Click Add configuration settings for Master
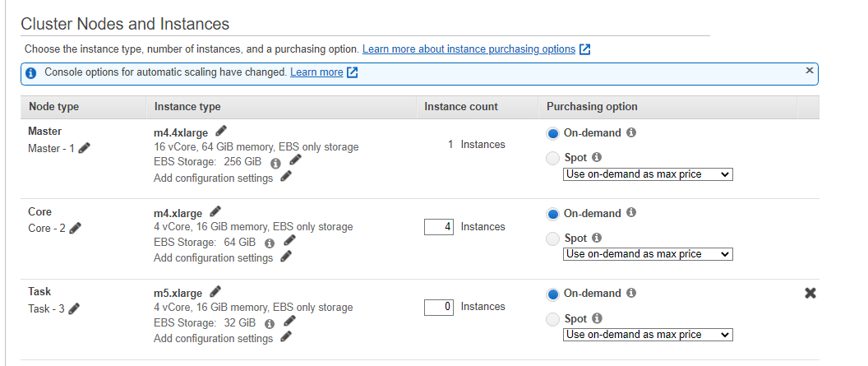This screenshot has width=868, height=366. [213, 178]
